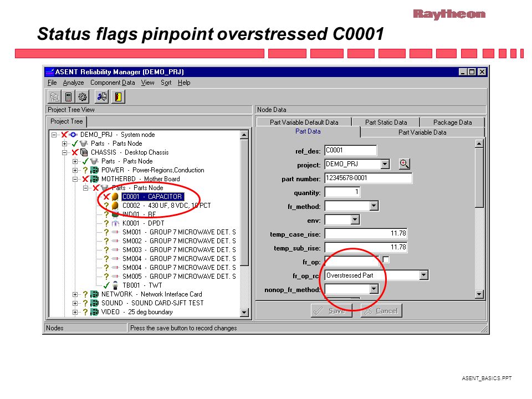Screen dimensions: 532x399
Task: Click the VIDEO circuit board icon
Action: [94, 312]
